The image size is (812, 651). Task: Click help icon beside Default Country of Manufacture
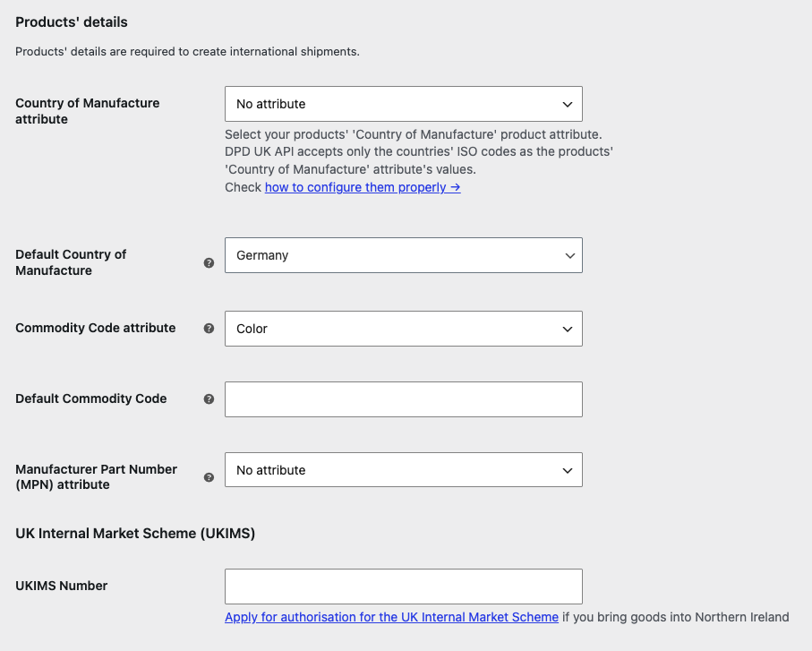pyautogui.click(x=209, y=263)
